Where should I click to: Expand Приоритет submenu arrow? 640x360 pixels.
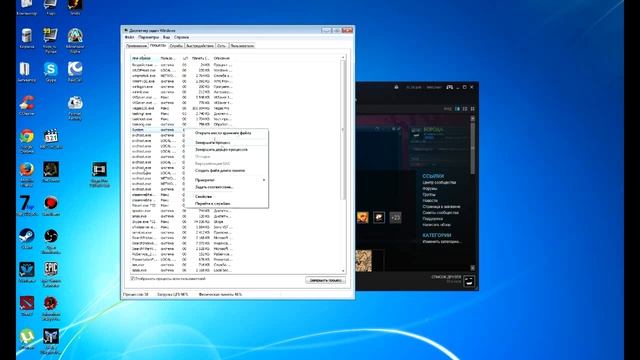pos(264,180)
